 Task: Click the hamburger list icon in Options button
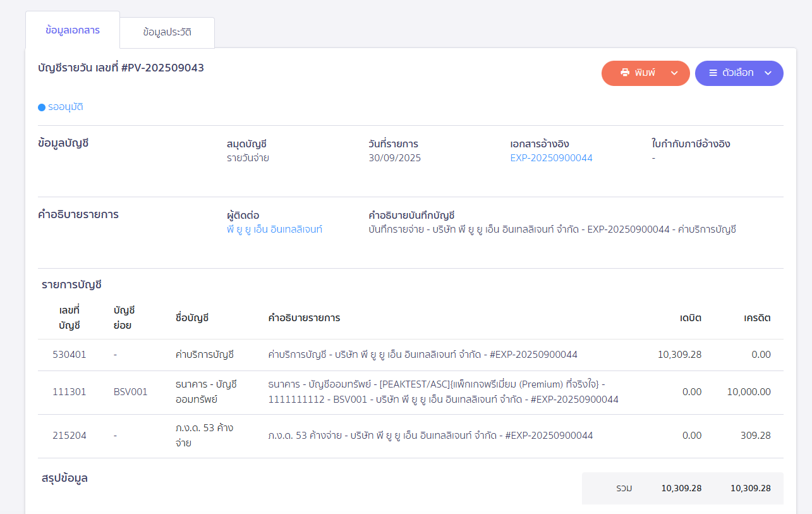(x=713, y=73)
